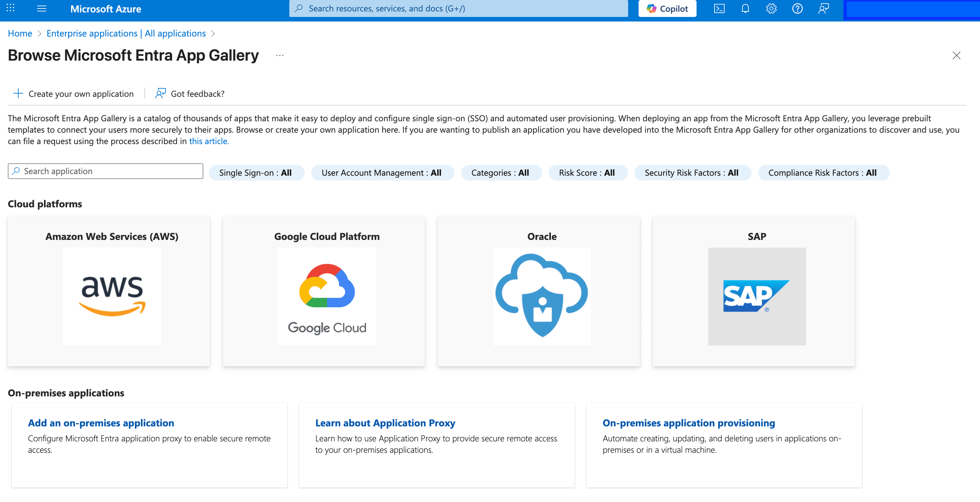Image resolution: width=980 pixels, height=502 pixels.
Task: Open the Compliance Risk Factors filter
Action: [823, 173]
